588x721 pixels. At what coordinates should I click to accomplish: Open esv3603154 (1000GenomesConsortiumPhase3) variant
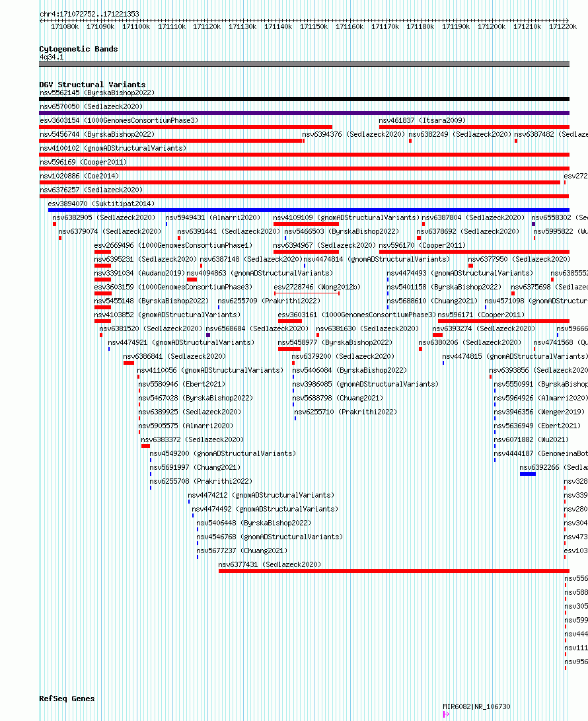coord(119,120)
